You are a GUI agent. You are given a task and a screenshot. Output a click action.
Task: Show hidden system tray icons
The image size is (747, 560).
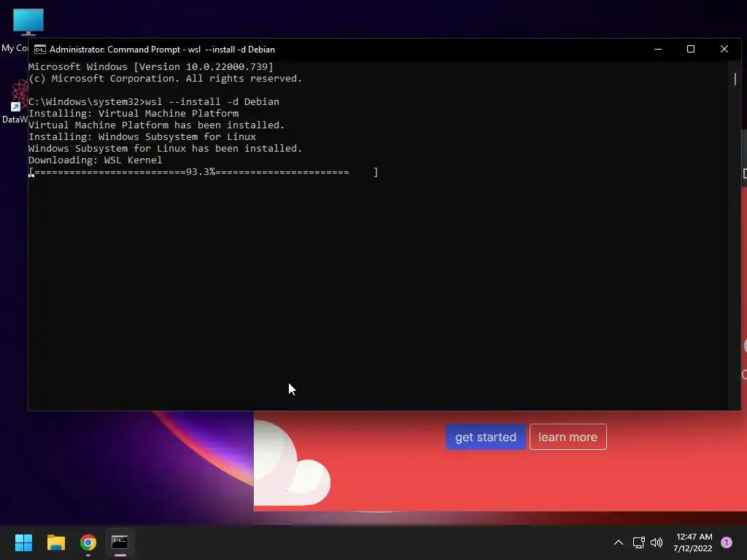[619, 542]
